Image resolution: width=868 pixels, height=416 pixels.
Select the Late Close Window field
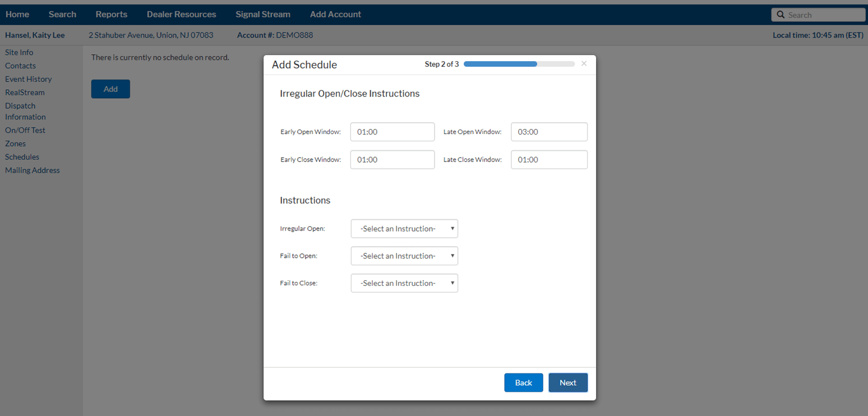pyautogui.click(x=549, y=160)
